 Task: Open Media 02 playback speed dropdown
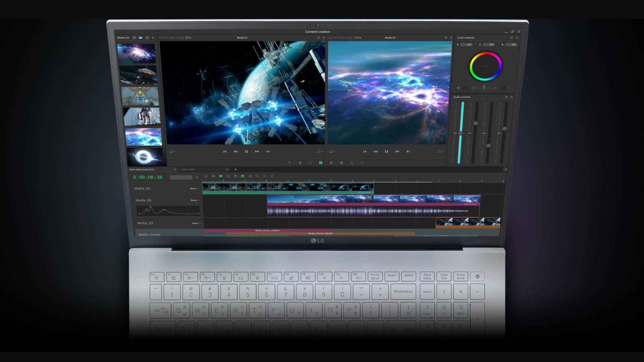click(440, 152)
